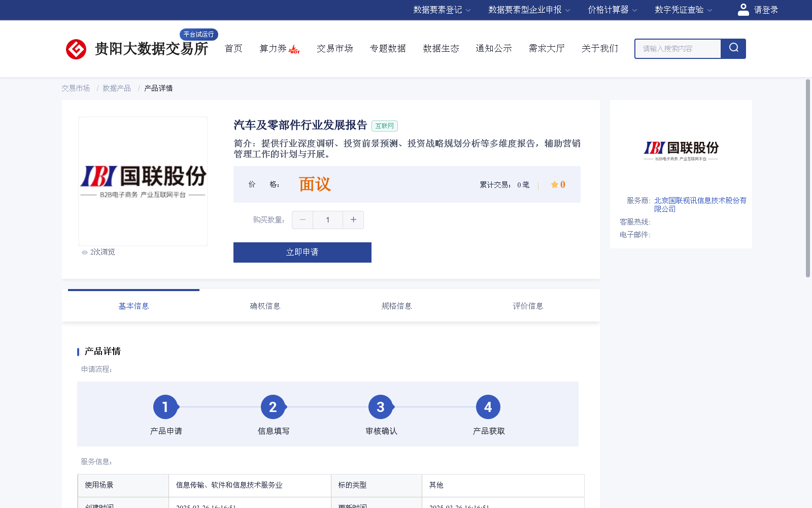The width and height of the screenshot is (812, 508).
Task: Click the service provider logo in sidebar
Action: 681,151
